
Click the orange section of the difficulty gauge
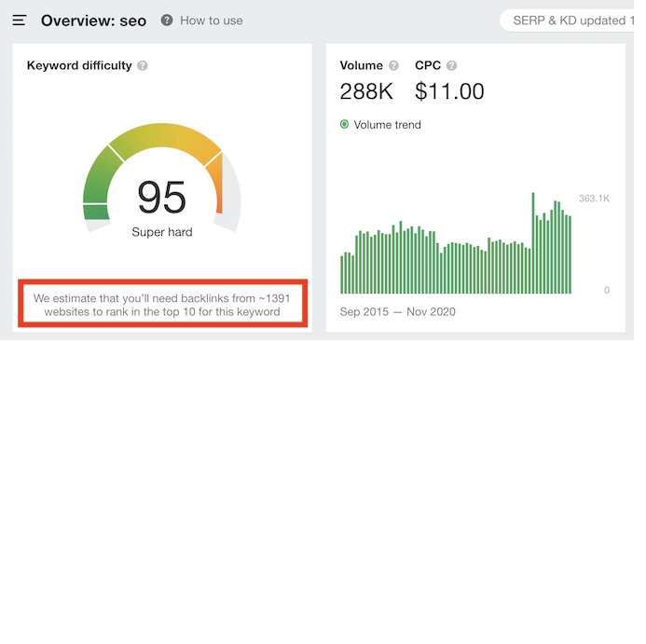(216, 182)
